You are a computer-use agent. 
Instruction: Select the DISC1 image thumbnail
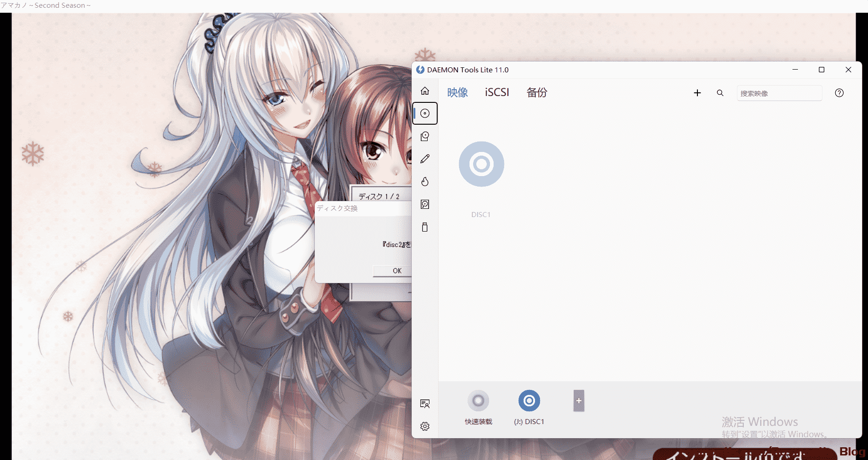pyautogui.click(x=481, y=164)
